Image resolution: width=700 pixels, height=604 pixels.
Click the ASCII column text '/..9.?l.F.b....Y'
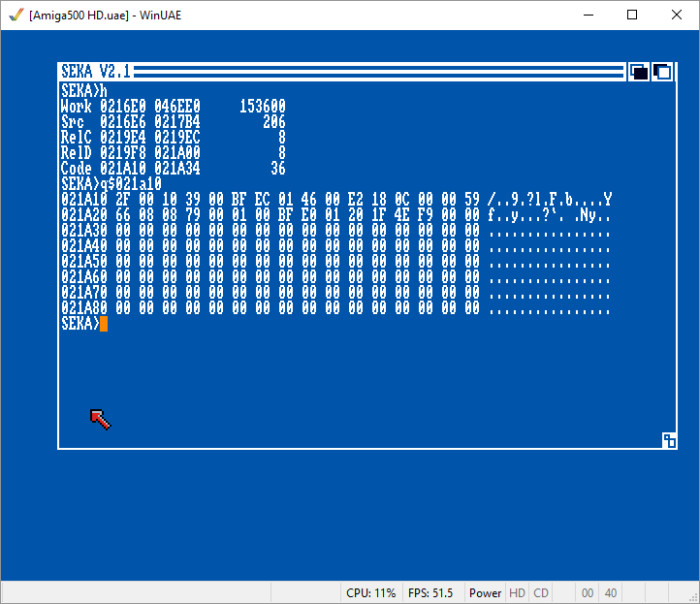(550, 199)
